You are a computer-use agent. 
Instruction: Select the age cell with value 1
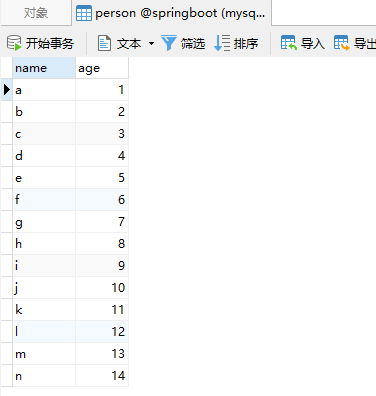[102, 90]
